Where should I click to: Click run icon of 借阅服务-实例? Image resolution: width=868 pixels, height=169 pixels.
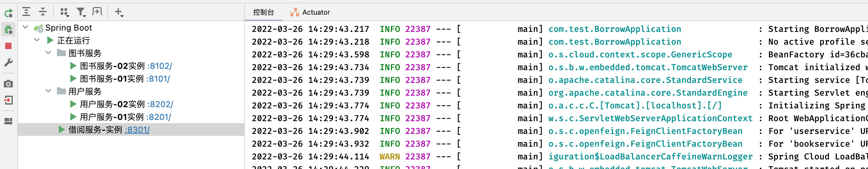[x=62, y=130]
